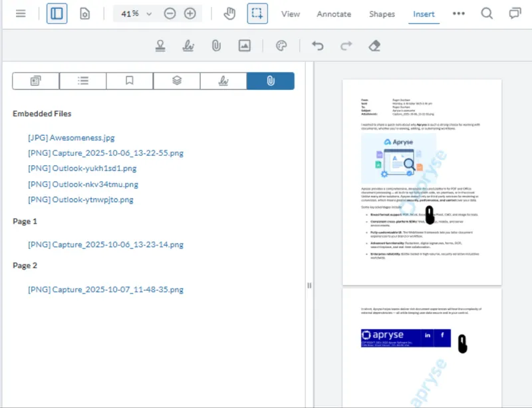Click the attachment annotation beside apryse banner

coord(462,344)
